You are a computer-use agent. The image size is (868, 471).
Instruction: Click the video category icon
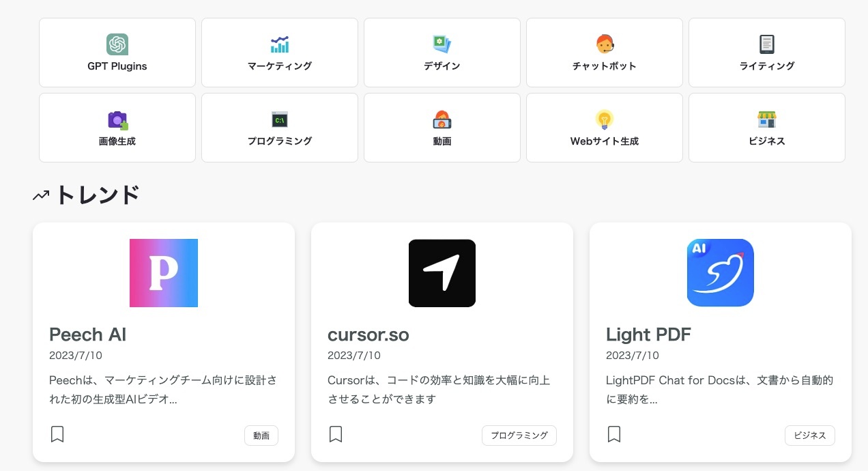pos(442,119)
